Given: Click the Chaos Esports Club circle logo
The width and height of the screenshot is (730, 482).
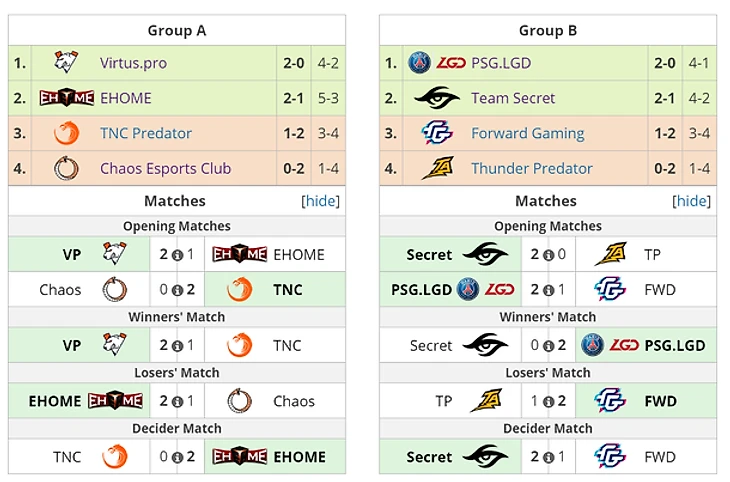Looking at the screenshot, I should 66,168.
